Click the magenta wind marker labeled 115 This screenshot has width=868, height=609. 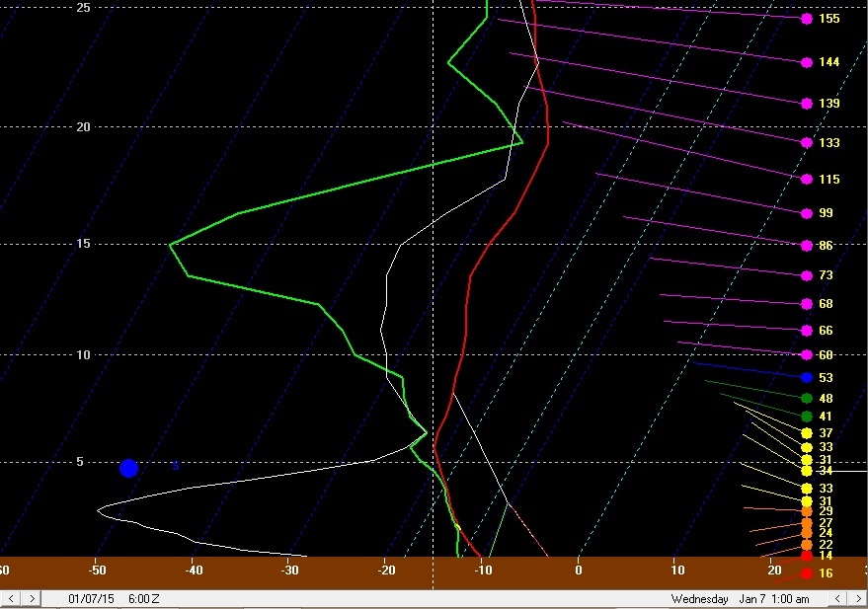coord(807,180)
